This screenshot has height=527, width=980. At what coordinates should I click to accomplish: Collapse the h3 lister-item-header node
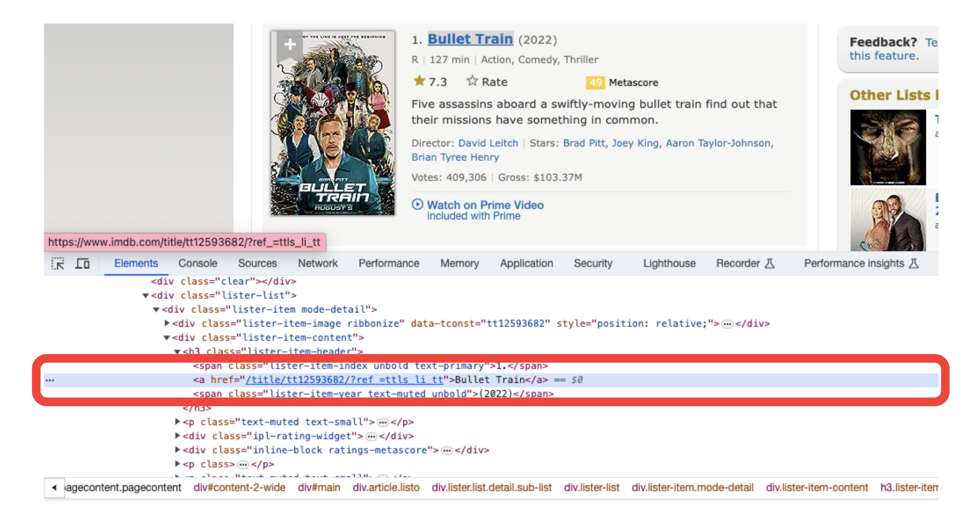tap(177, 351)
